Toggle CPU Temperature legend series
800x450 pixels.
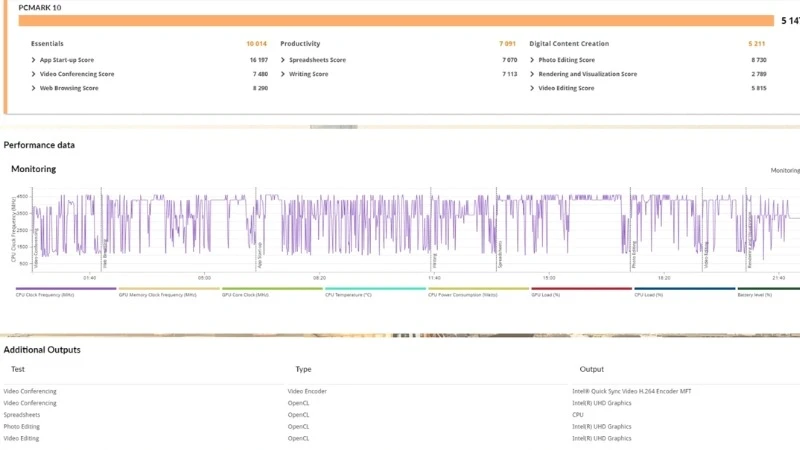pyautogui.click(x=375, y=292)
